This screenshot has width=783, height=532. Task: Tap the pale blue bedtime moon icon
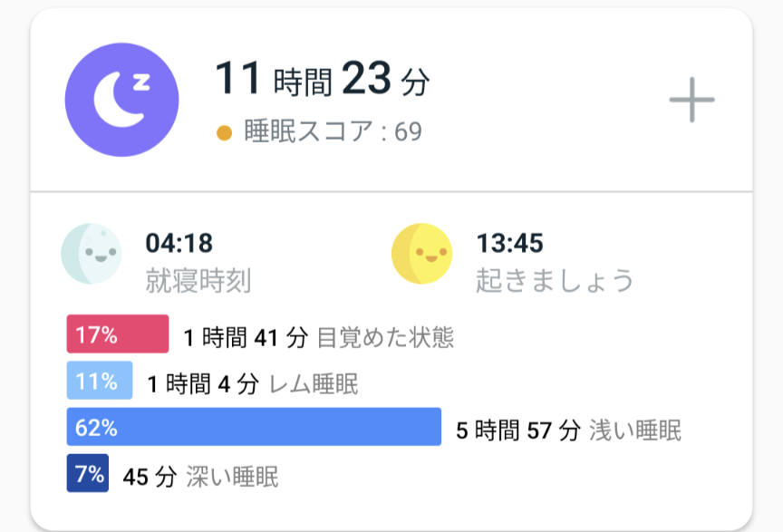(90, 256)
